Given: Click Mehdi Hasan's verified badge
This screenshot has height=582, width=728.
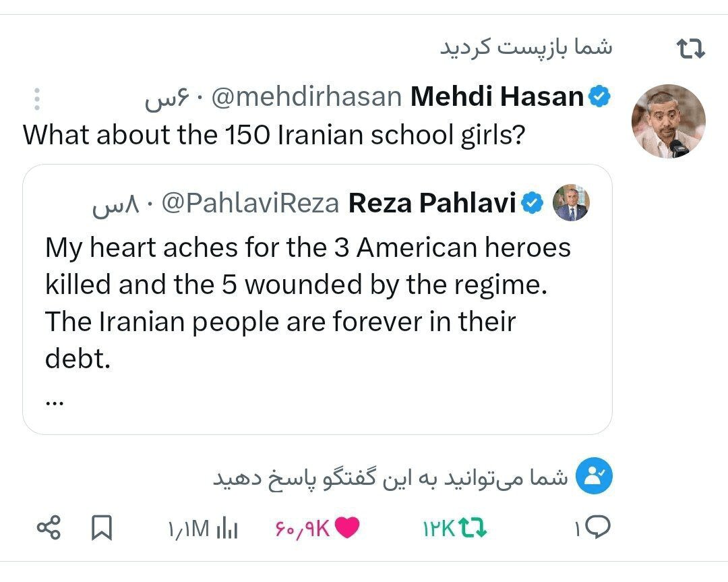Looking at the screenshot, I should click(600, 97).
